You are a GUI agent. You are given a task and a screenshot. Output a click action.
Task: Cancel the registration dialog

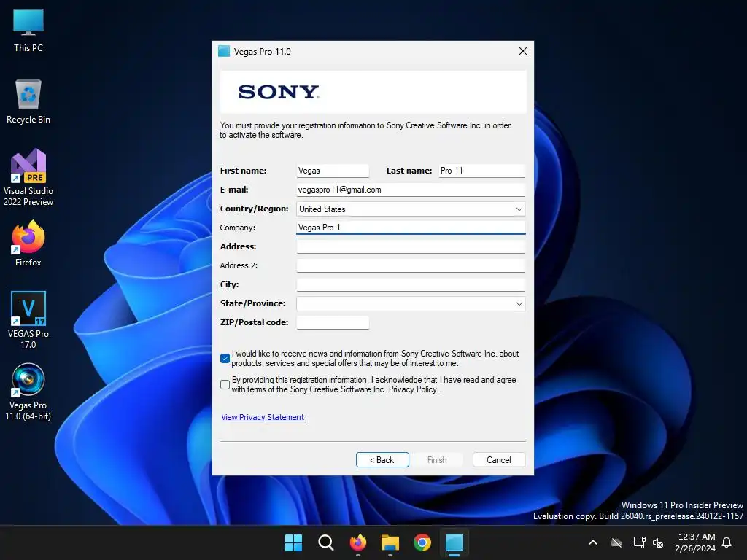(x=499, y=460)
